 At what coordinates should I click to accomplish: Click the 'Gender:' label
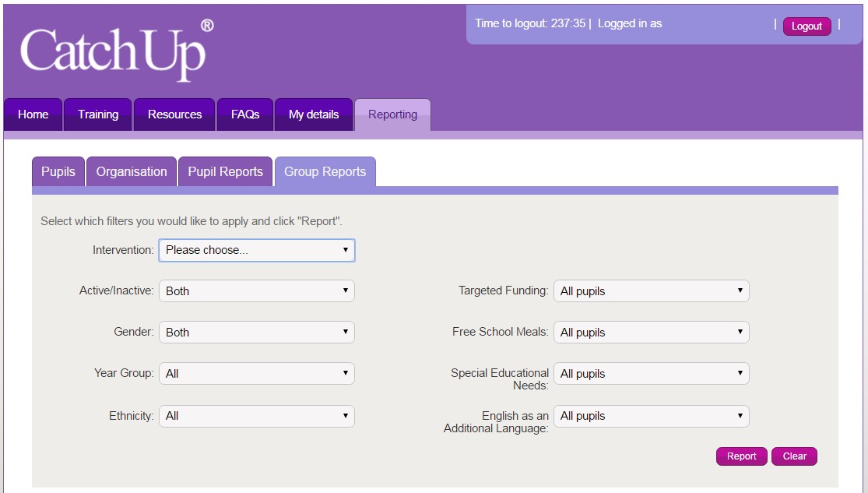pyautogui.click(x=133, y=331)
